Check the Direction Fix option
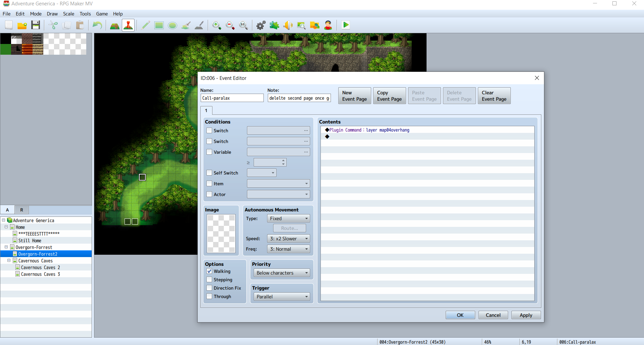The image size is (644, 345). pyautogui.click(x=209, y=288)
